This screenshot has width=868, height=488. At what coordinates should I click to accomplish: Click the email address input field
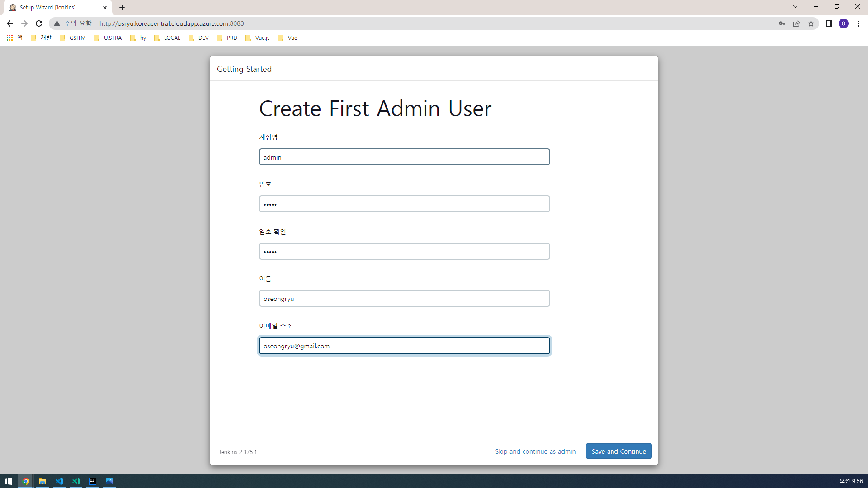point(404,346)
